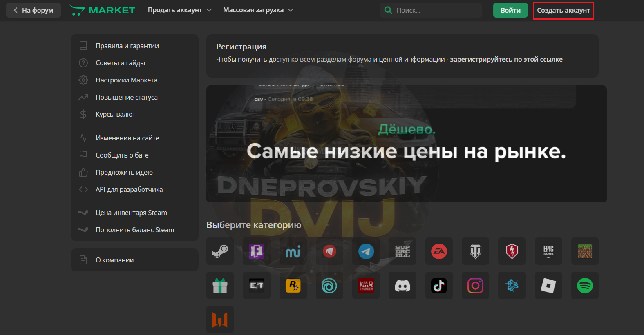Select the orange Warface category icon

(x=220, y=320)
